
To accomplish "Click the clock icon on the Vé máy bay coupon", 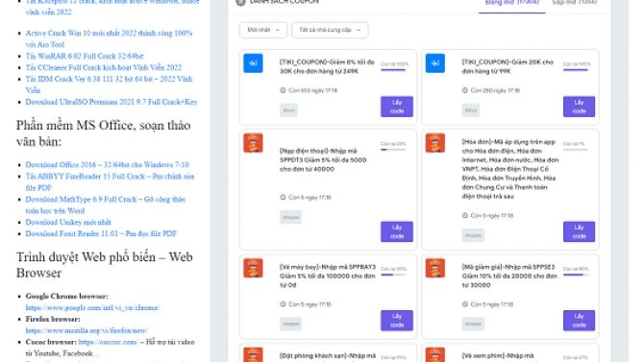I will coord(283,304).
